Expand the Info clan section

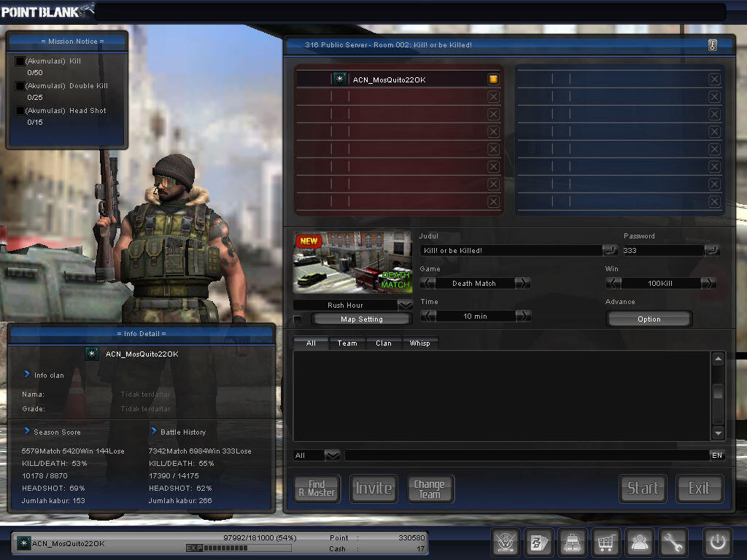(27, 374)
